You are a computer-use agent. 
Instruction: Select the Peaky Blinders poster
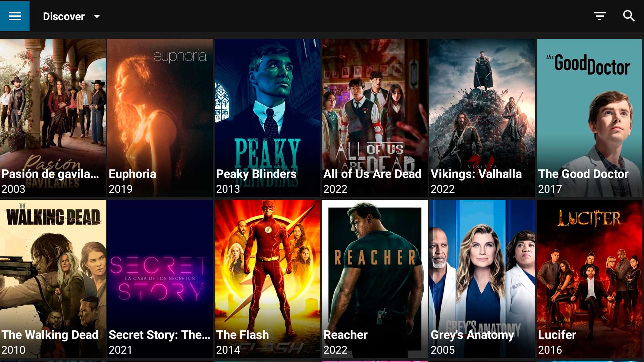click(267, 118)
